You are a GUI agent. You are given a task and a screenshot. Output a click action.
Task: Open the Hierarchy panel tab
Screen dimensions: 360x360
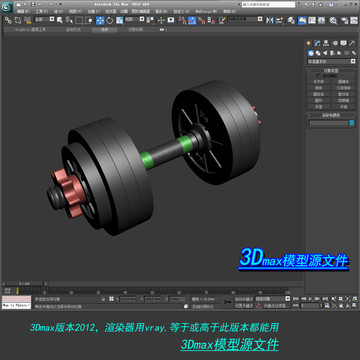click(x=326, y=43)
